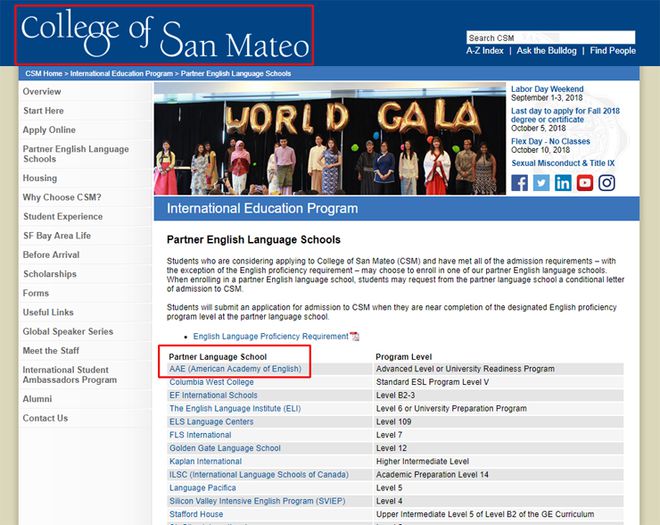Image resolution: width=660 pixels, height=525 pixels.
Task: Open Labor Day Weekend event link
Action: point(547,89)
